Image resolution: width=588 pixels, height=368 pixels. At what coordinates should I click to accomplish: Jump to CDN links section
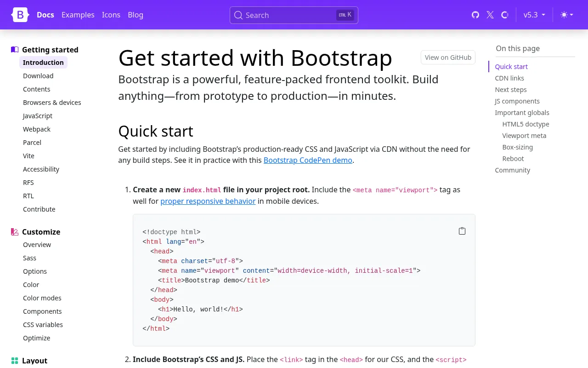tap(509, 78)
